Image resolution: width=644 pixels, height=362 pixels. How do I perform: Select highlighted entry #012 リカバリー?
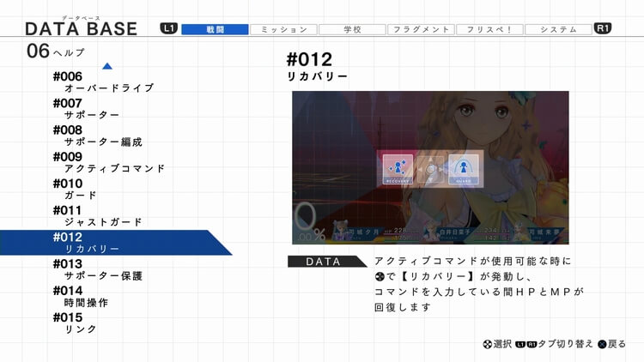[x=116, y=243]
